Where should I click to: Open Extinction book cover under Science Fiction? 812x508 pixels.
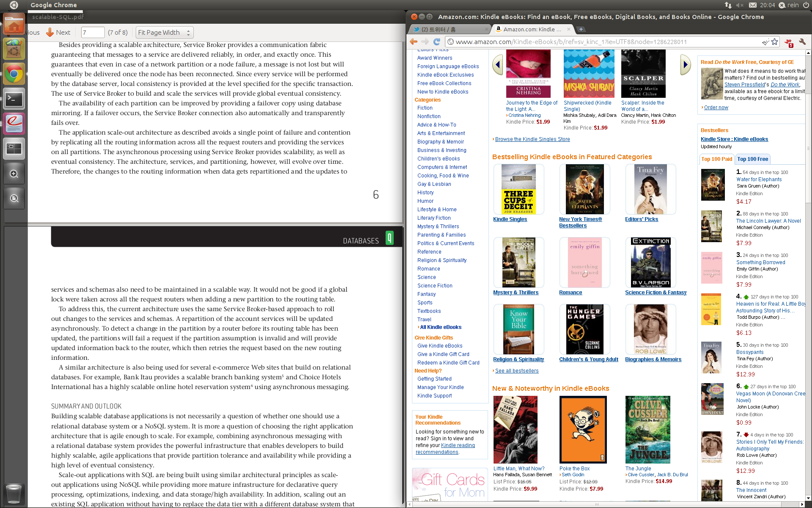click(x=651, y=262)
